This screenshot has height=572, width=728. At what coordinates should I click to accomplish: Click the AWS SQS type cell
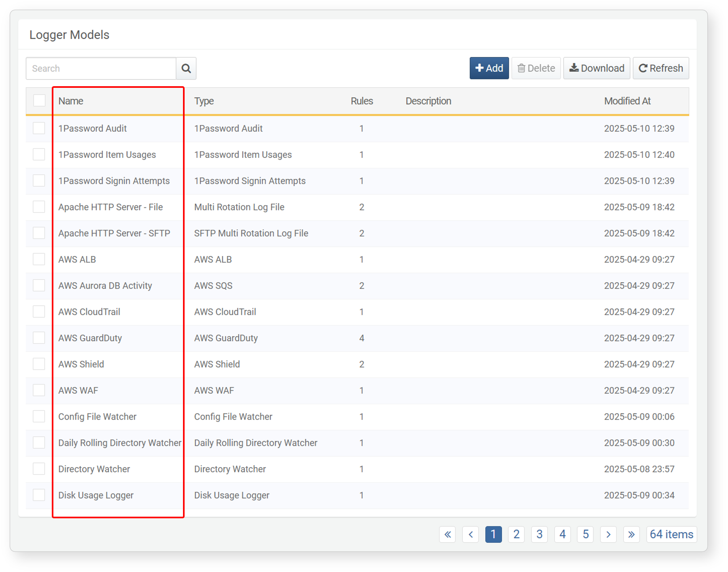213,285
